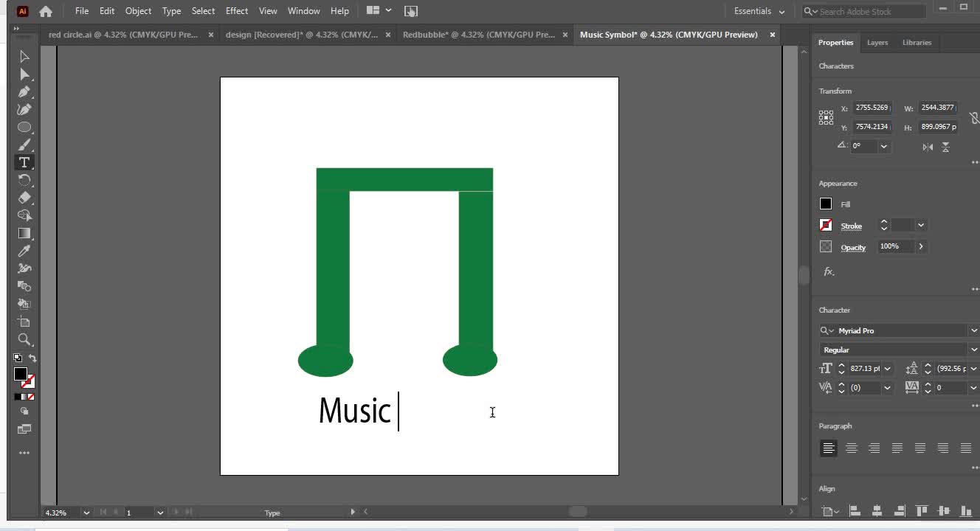This screenshot has width=980, height=531.
Task: Justify paragraph with last line left
Action: click(x=897, y=448)
